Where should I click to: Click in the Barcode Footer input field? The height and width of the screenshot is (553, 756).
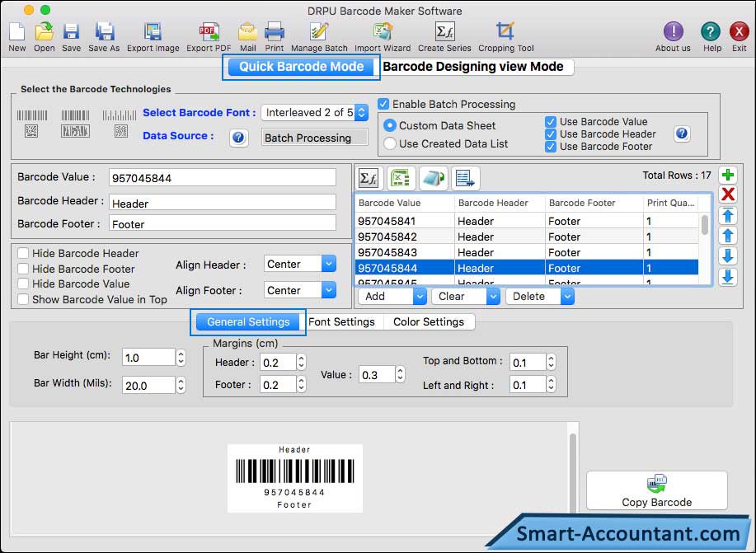pos(223,223)
